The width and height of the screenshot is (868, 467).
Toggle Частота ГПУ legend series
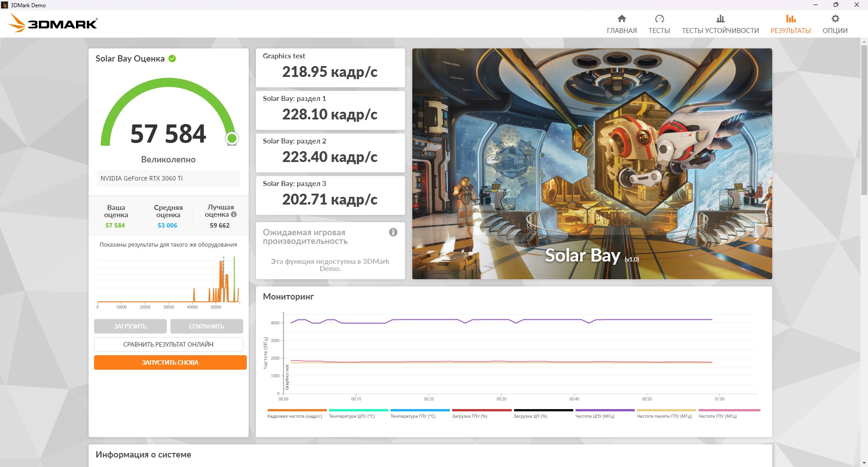coord(729,414)
